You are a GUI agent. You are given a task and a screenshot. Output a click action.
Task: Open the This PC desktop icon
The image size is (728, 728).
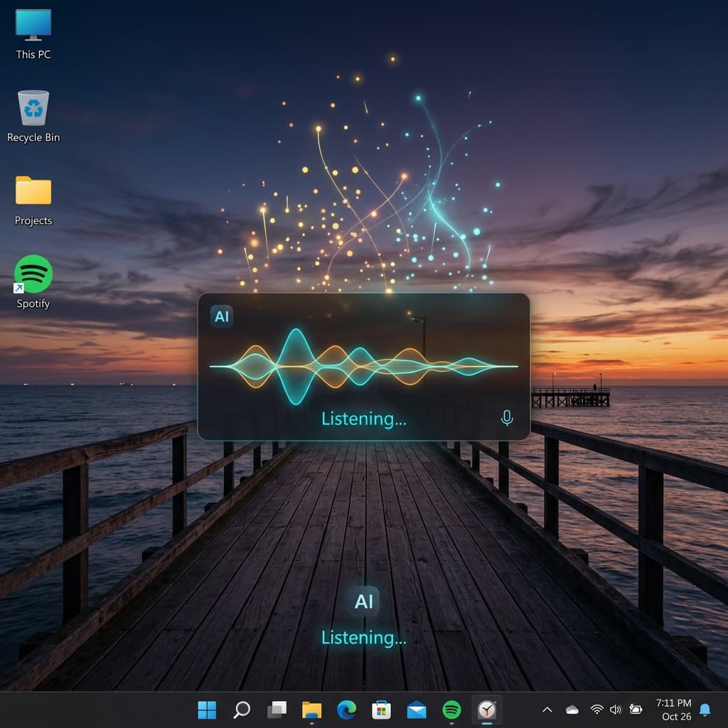33,34
